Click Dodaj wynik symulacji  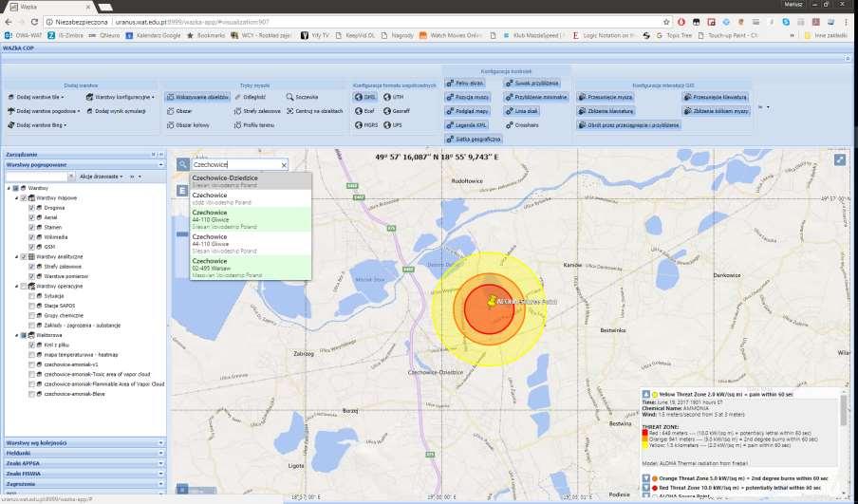coord(116,111)
